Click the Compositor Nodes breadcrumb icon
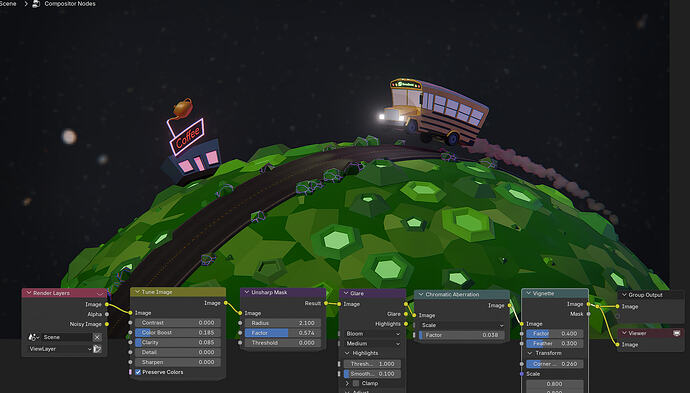Screen dimensions: 690x393 coord(36,4)
